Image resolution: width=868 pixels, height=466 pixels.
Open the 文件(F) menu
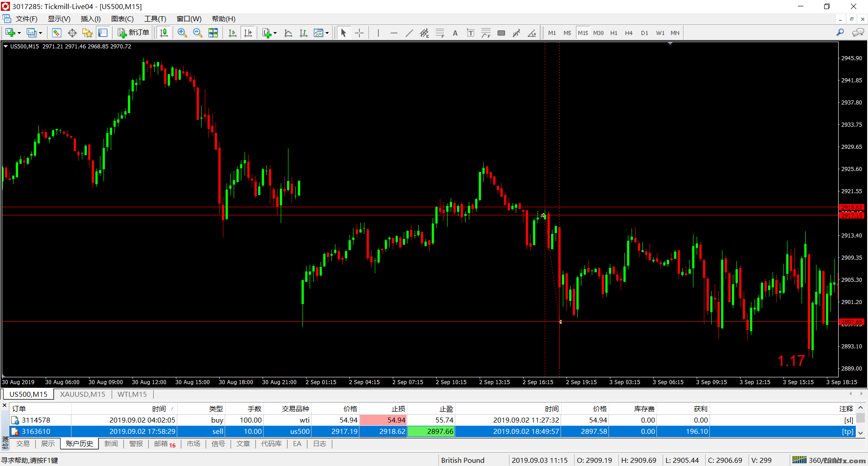[26, 19]
